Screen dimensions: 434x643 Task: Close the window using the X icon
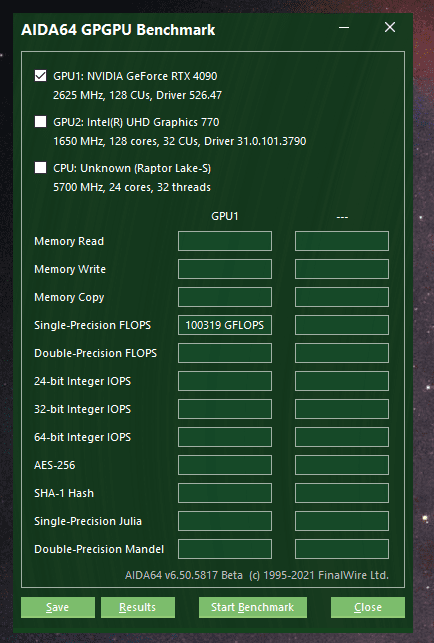(x=390, y=27)
